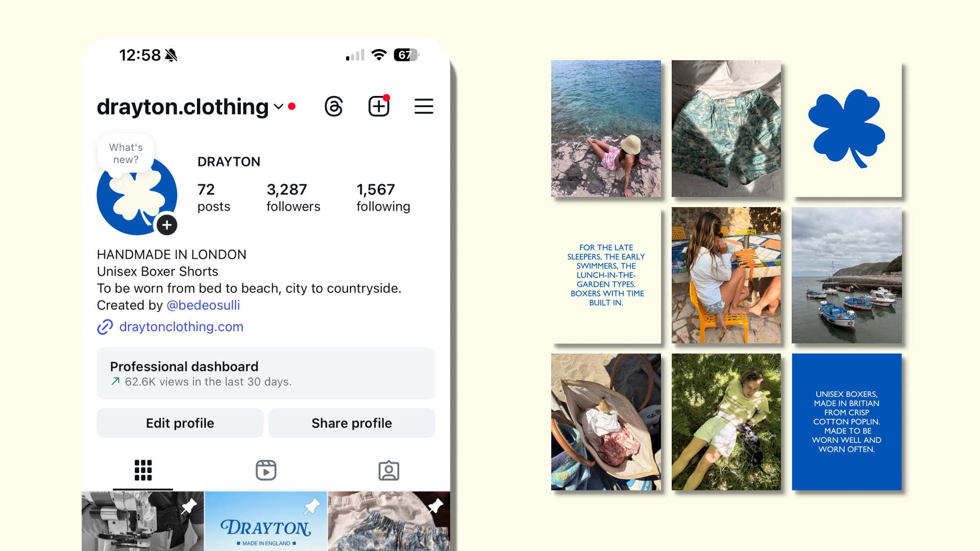Switch to the Reels tab
980x551 pixels.
[x=266, y=470]
